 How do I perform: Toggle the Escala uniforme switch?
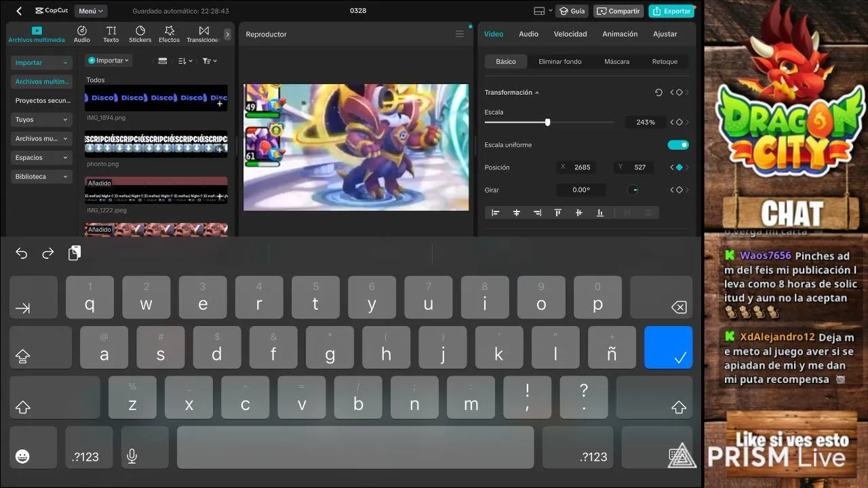678,145
